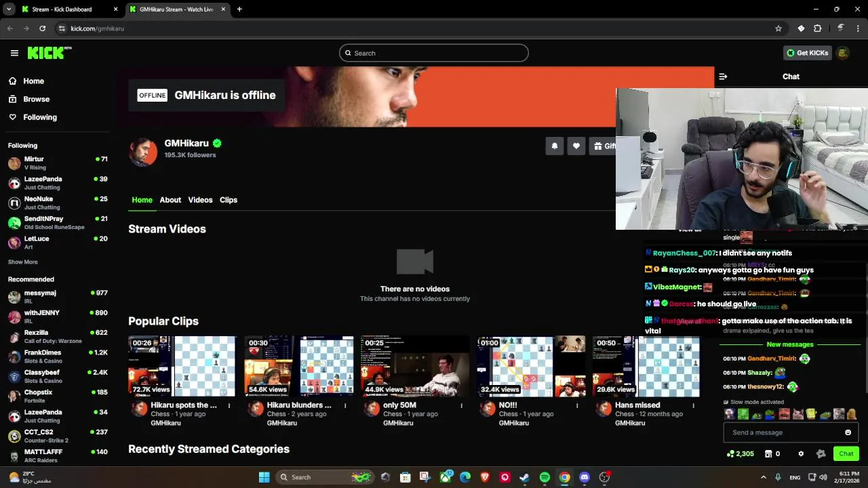This screenshot has width=868, height=488.
Task: Play the 'Hikaru spots the...' clip thumbnail
Action: pyautogui.click(x=182, y=366)
